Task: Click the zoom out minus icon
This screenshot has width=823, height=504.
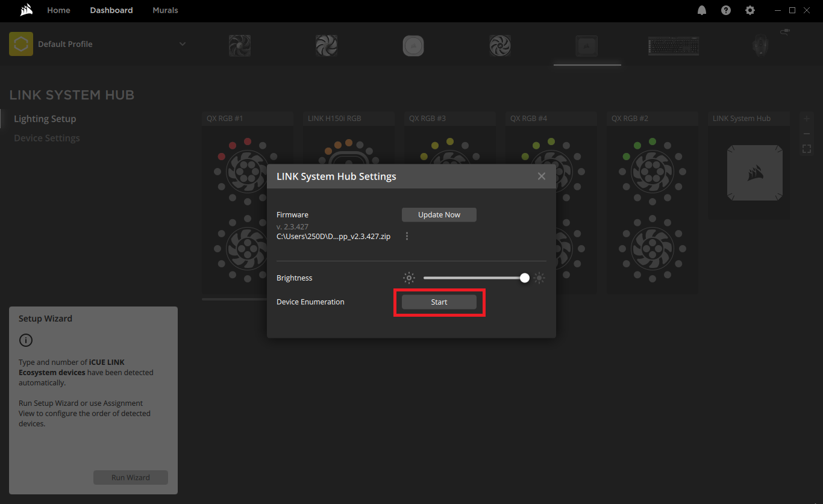Action: coord(806,133)
